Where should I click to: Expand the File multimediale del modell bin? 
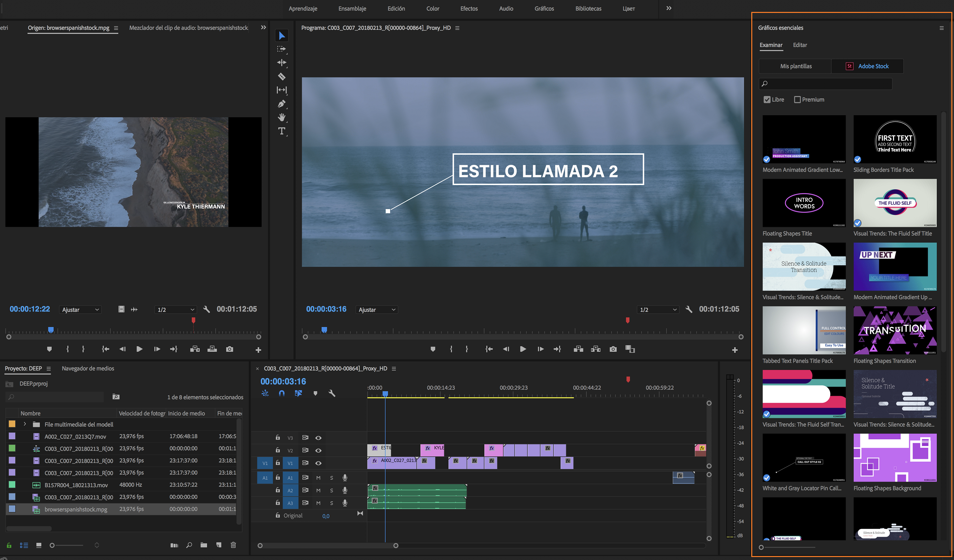pos(25,424)
